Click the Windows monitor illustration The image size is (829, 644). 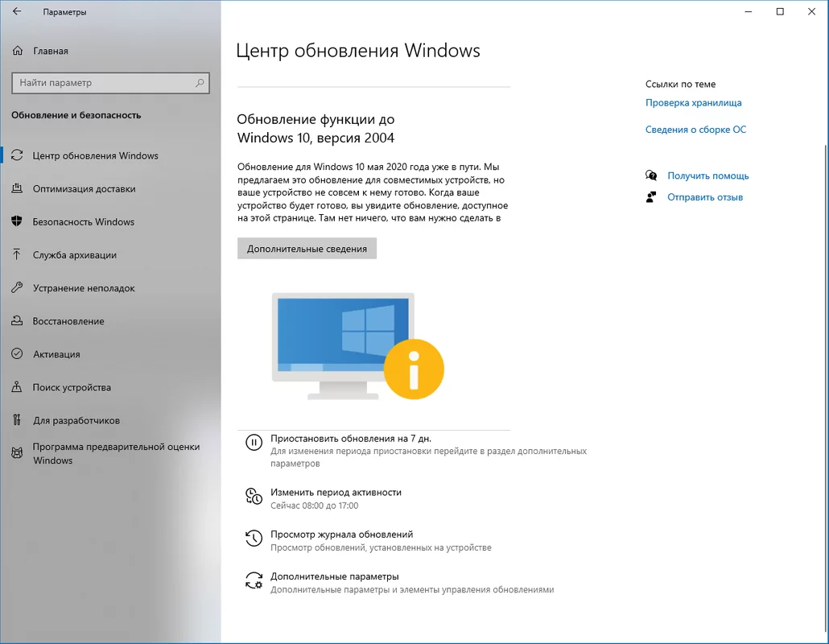tap(343, 346)
